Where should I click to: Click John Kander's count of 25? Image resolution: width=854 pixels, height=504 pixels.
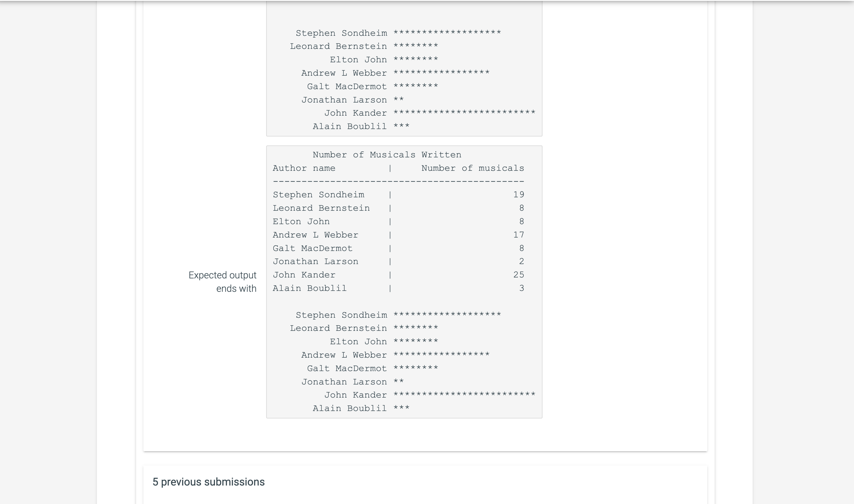point(519,275)
